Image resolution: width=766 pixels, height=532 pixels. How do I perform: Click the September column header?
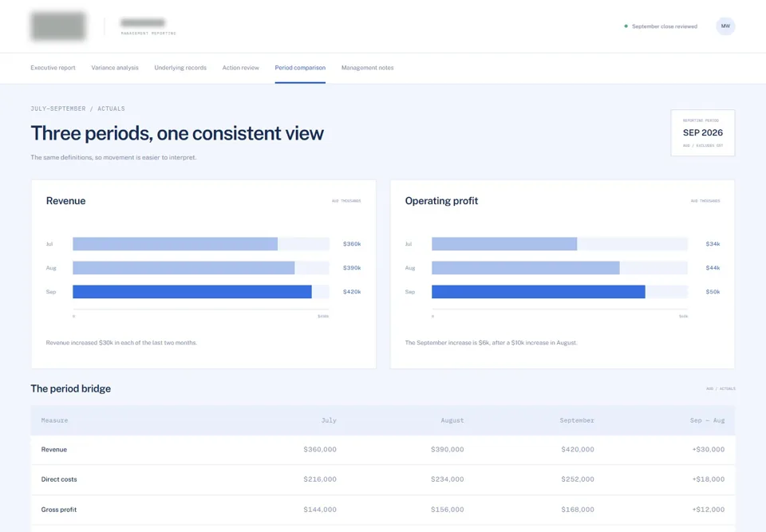(x=577, y=420)
